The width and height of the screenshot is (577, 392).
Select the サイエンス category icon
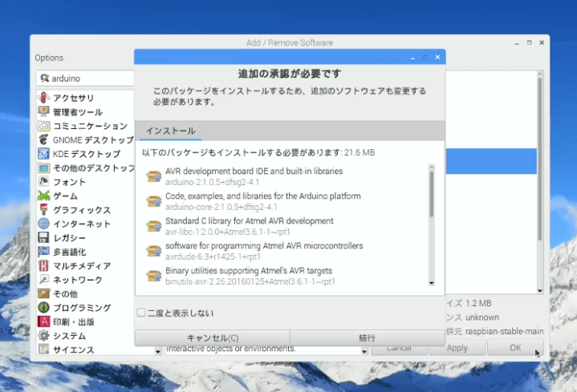[x=43, y=349]
